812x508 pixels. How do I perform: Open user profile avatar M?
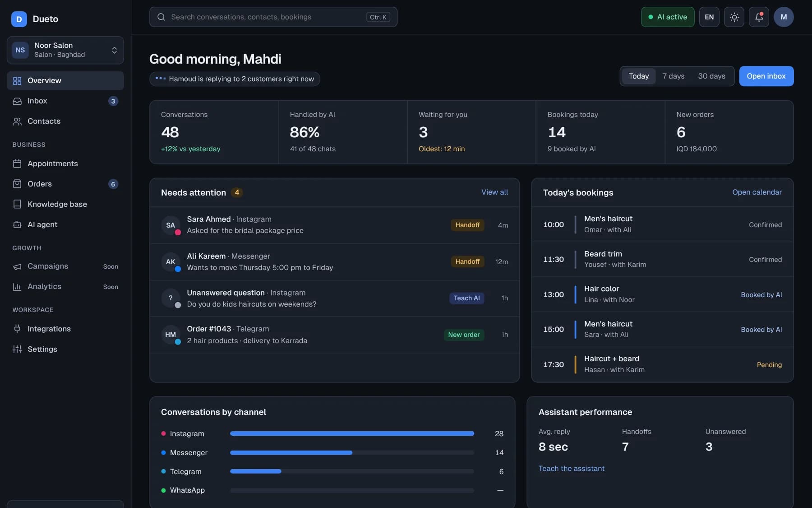784,17
